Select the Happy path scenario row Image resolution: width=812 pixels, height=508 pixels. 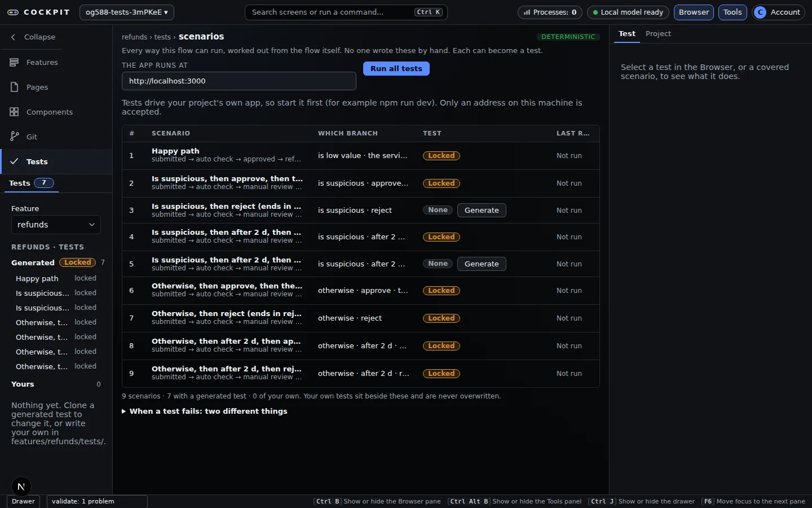(361, 156)
